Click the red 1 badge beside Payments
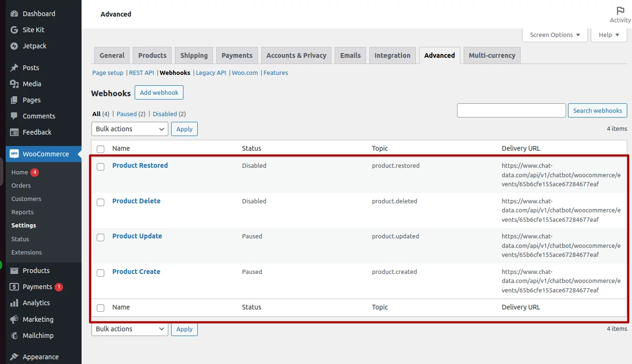This screenshot has height=364, width=632. click(59, 287)
